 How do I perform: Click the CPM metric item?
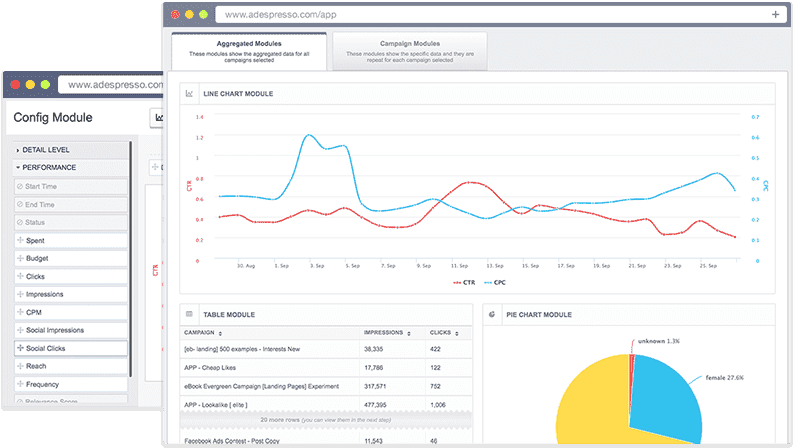[x=69, y=313]
